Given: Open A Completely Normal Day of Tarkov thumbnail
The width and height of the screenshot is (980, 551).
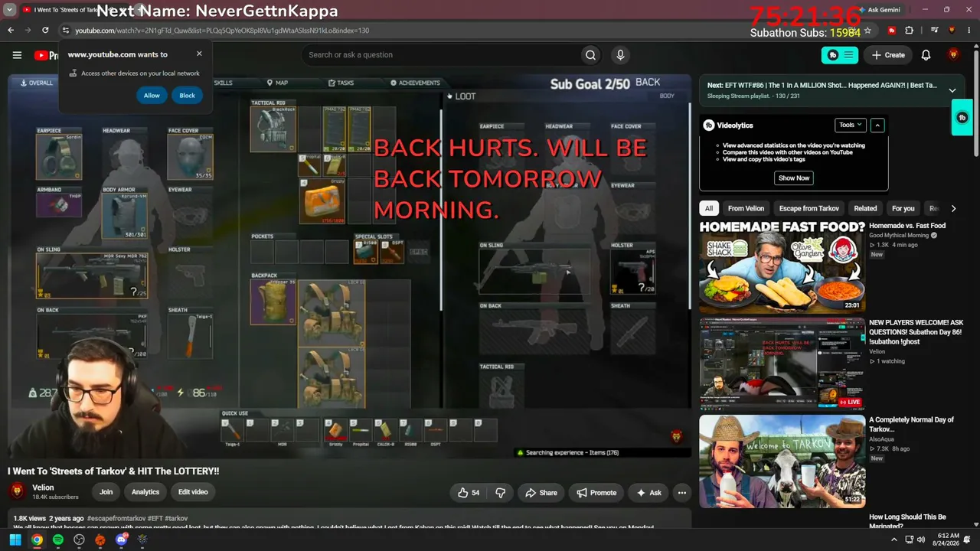Looking at the screenshot, I should (x=782, y=461).
